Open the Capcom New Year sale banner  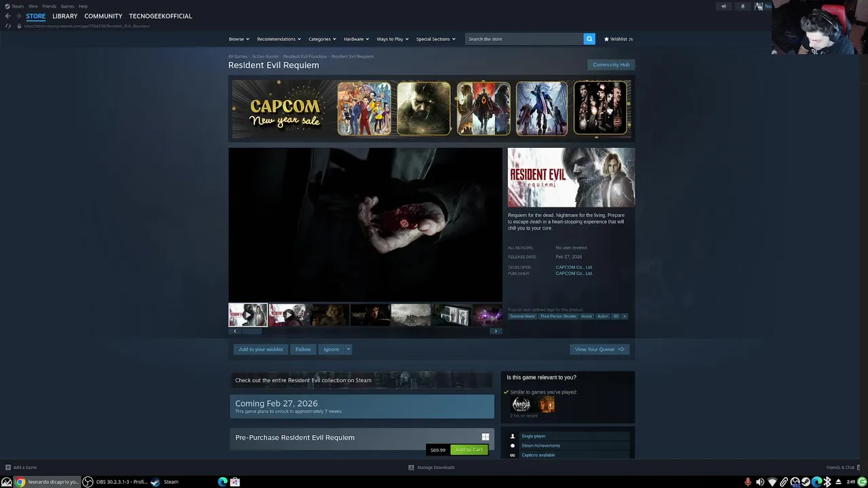[431, 108]
